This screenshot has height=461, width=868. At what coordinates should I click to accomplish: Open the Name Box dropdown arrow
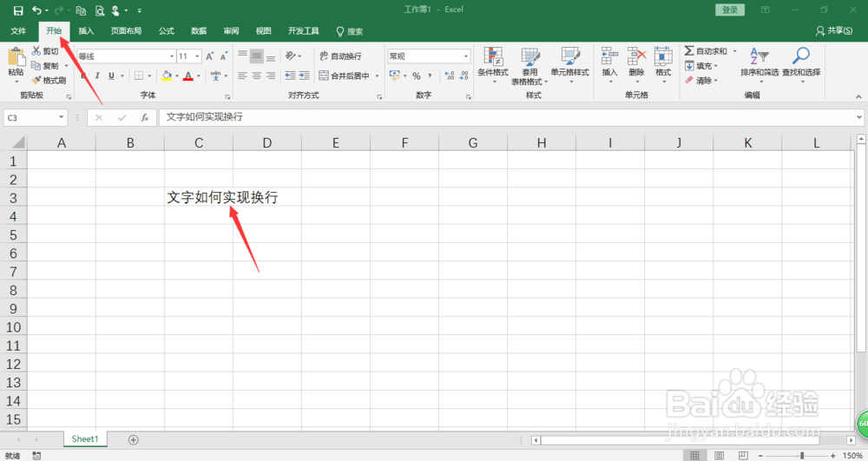pyautogui.click(x=61, y=117)
